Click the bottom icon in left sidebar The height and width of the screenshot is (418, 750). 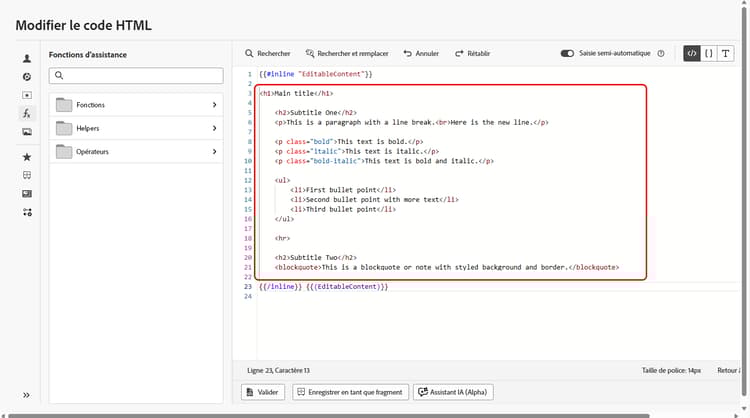coord(27,212)
